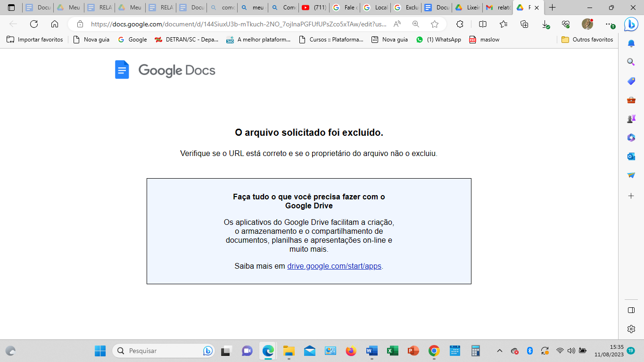644x362 pixels.
Task: Open the Extensions puzzle icon
Action: (x=460, y=24)
